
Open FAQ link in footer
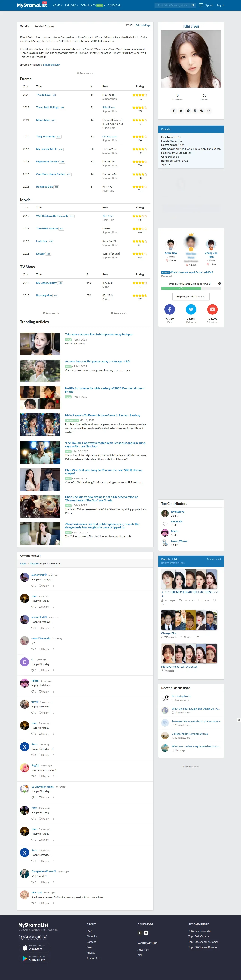89,931
